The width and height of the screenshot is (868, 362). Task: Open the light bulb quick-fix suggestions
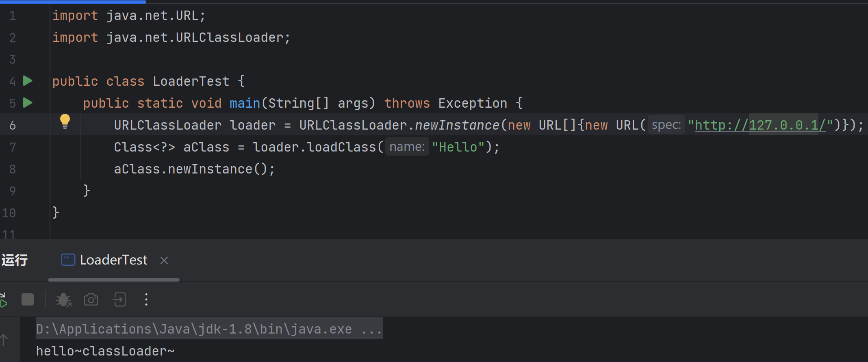coord(65,121)
